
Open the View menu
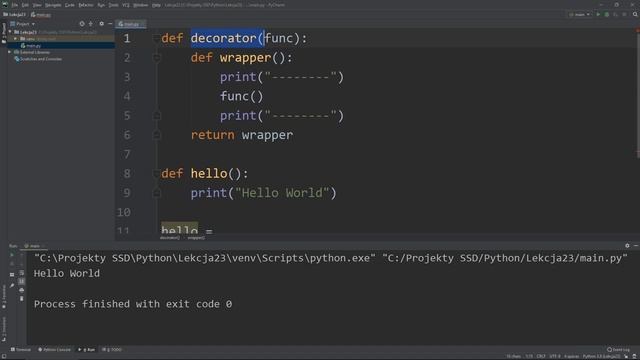[x=37, y=5]
